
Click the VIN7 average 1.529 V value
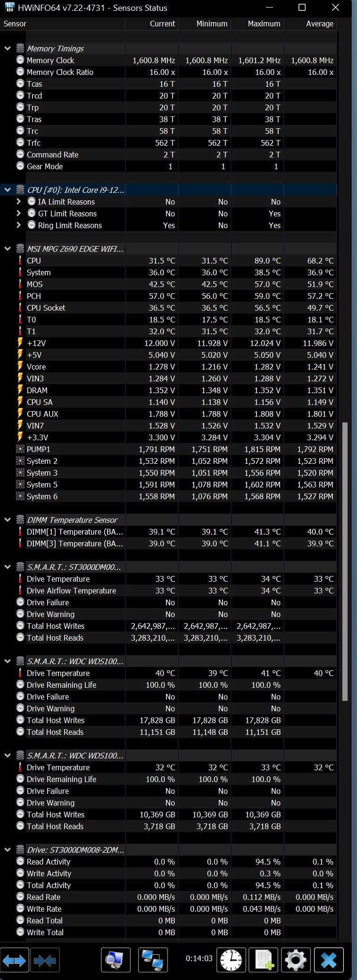point(320,426)
